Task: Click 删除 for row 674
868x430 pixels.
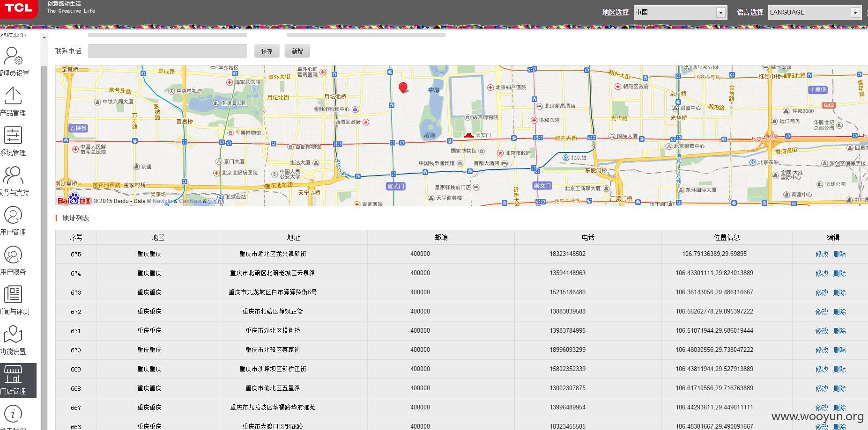Action: [840, 273]
